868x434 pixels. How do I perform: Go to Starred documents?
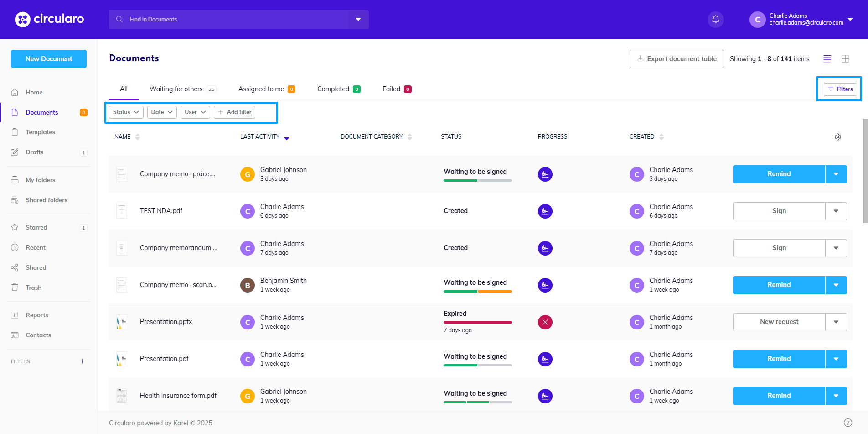click(36, 227)
